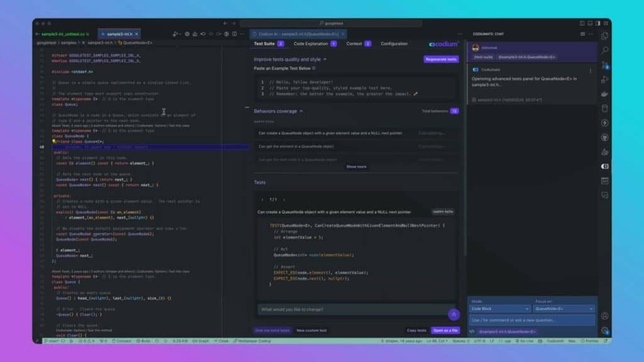
Task: Open editor toolbar more actions ellipsis
Action: point(242,34)
